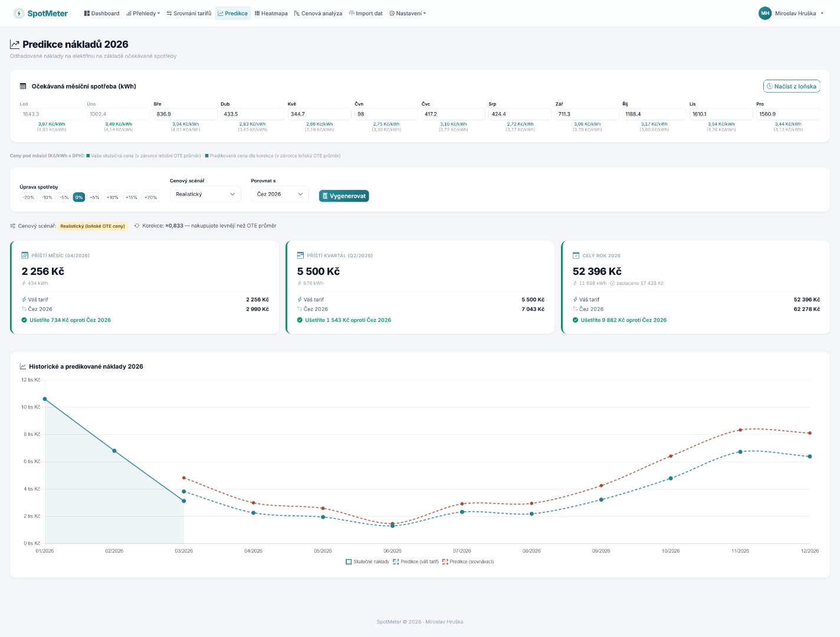
Task: Select the +10% consumption adjustment
Action: [113, 197]
